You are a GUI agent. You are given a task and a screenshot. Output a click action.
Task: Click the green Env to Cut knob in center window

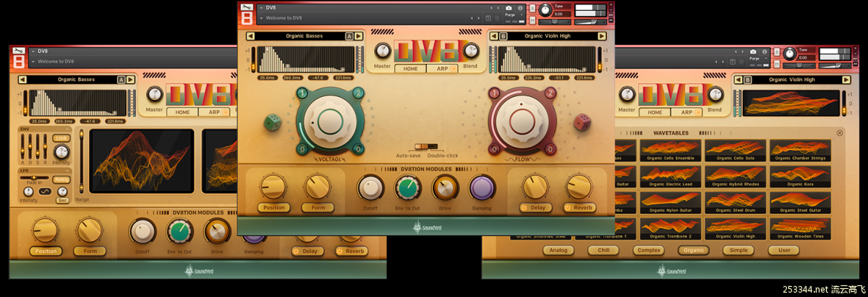point(407,188)
